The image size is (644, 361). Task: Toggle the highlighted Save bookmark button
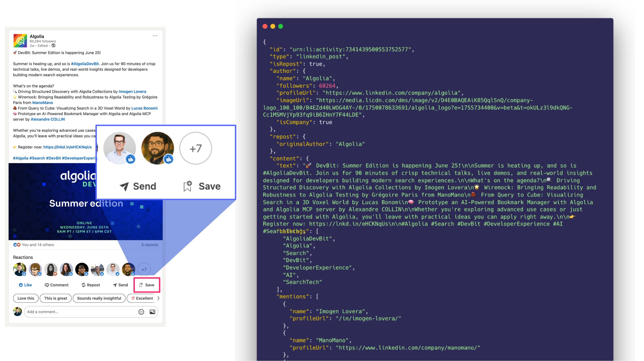(x=147, y=285)
